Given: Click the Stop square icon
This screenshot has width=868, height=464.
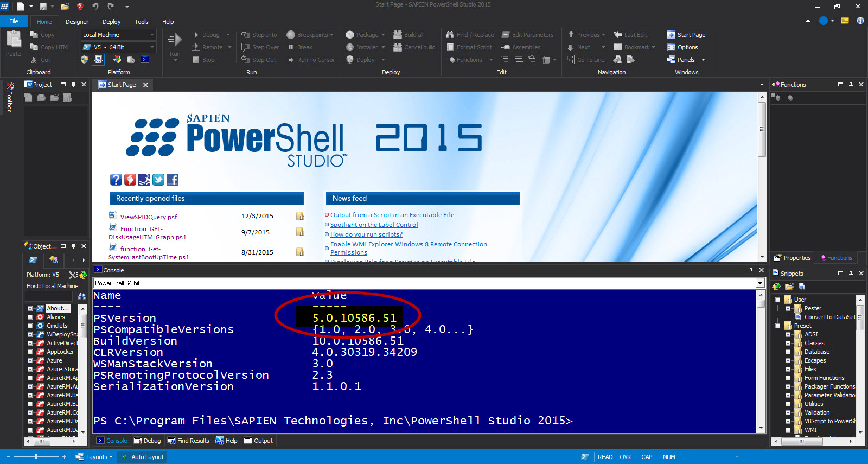Looking at the screenshot, I should (196, 60).
